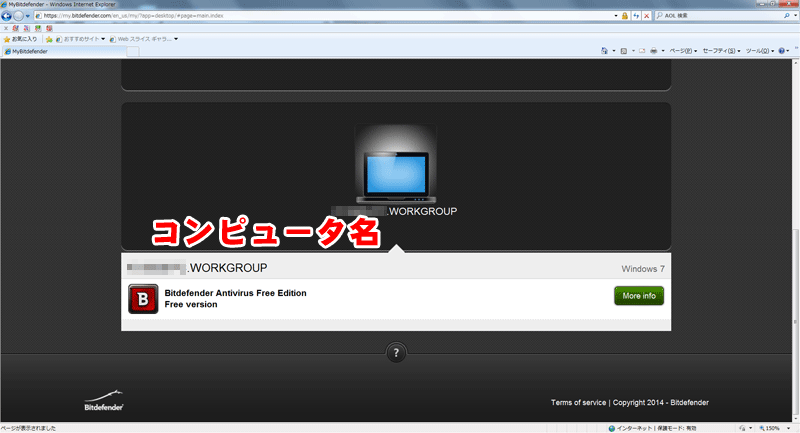Stop loading with the red X
This screenshot has width=800, height=433.
tap(646, 16)
